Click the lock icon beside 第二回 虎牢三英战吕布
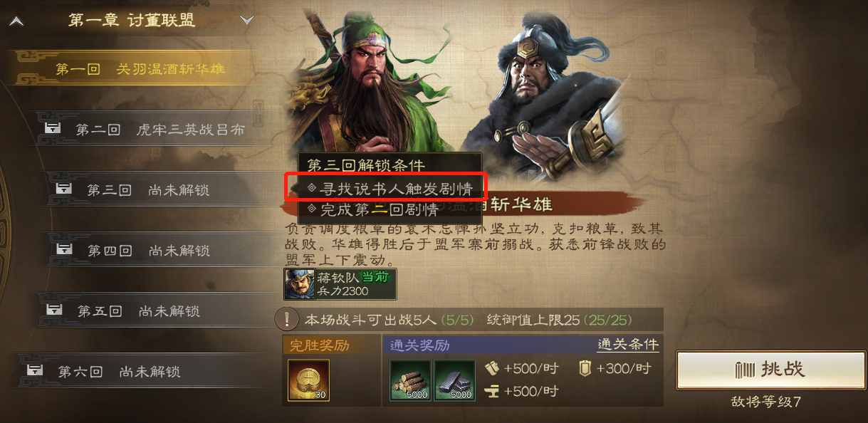Viewport: 868px width, 423px height. pyautogui.click(x=52, y=129)
